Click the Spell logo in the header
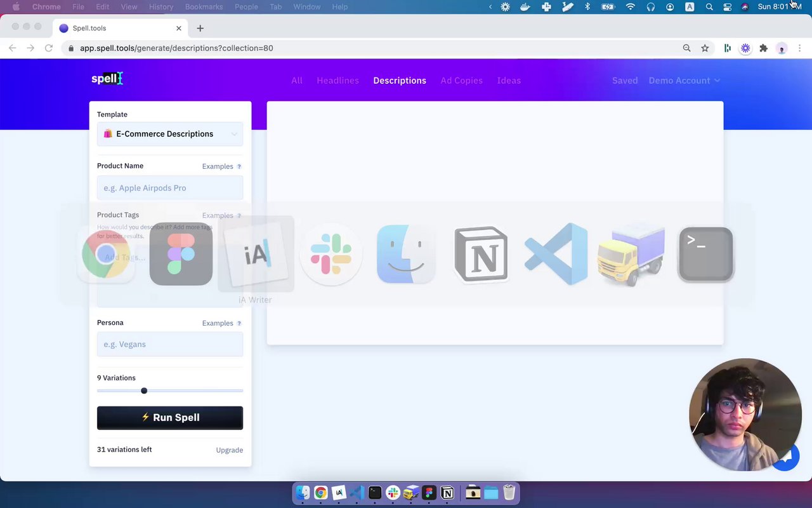The image size is (812, 508). coord(107,79)
